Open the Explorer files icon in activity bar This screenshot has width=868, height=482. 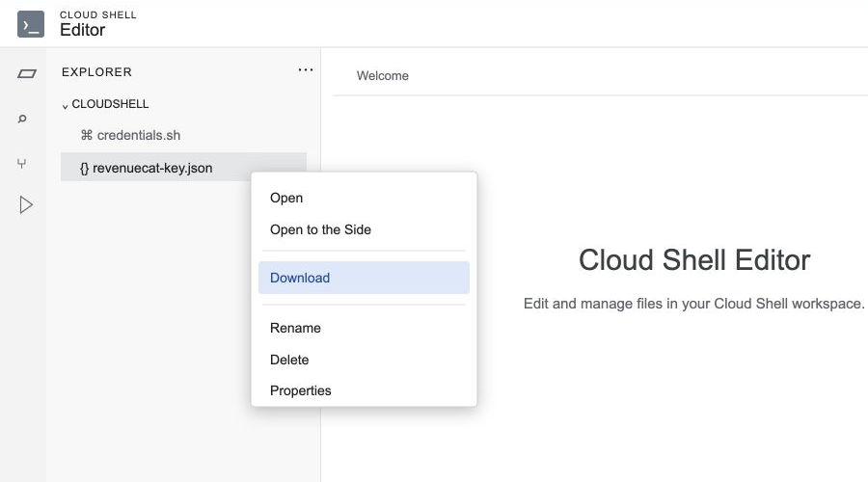tap(27, 73)
